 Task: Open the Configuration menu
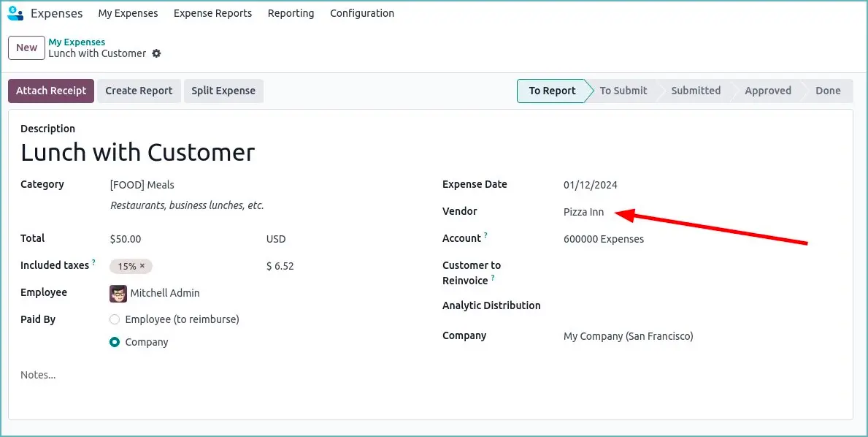click(x=362, y=13)
